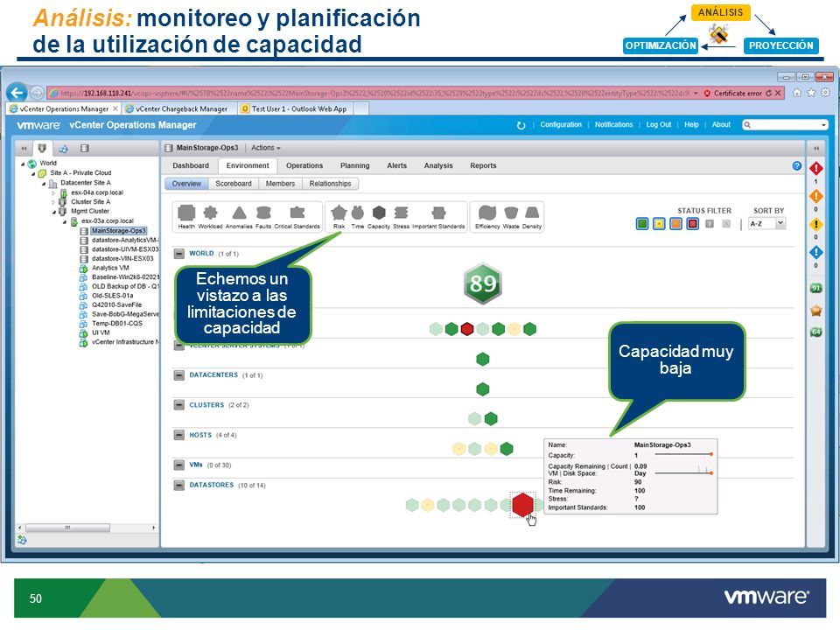Click the browser back arrow button
The height and width of the screenshot is (630, 840).
(17, 93)
